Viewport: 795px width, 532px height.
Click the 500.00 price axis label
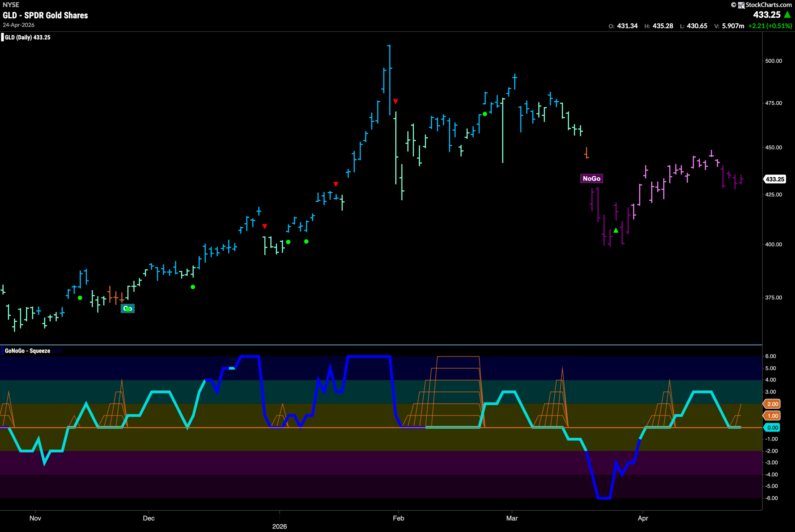[773, 61]
